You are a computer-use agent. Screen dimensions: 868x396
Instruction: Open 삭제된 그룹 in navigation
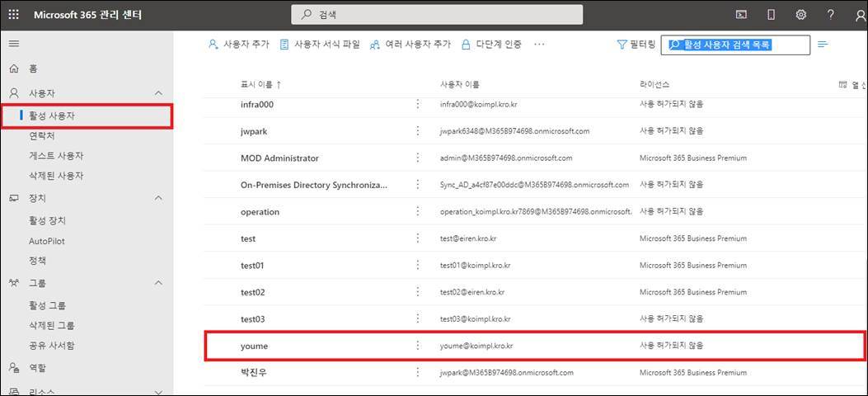point(51,326)
